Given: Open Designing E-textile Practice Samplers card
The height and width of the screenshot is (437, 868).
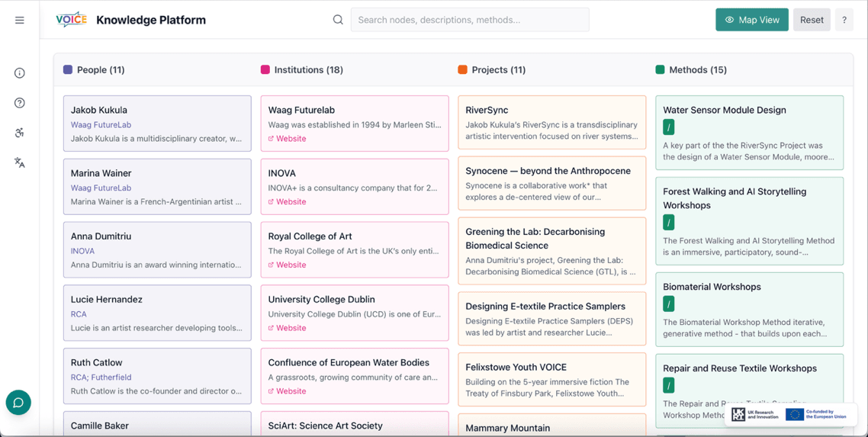Looking at the screenshot, I should pos(552,319).
